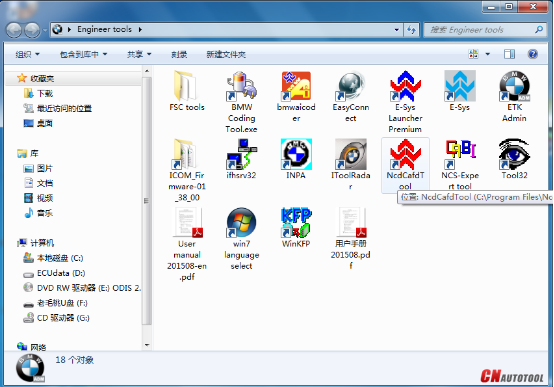This screenshot has width=554, height=387.
Task: Click the BMW folder icon in address bar
Action: pos(58,29)
